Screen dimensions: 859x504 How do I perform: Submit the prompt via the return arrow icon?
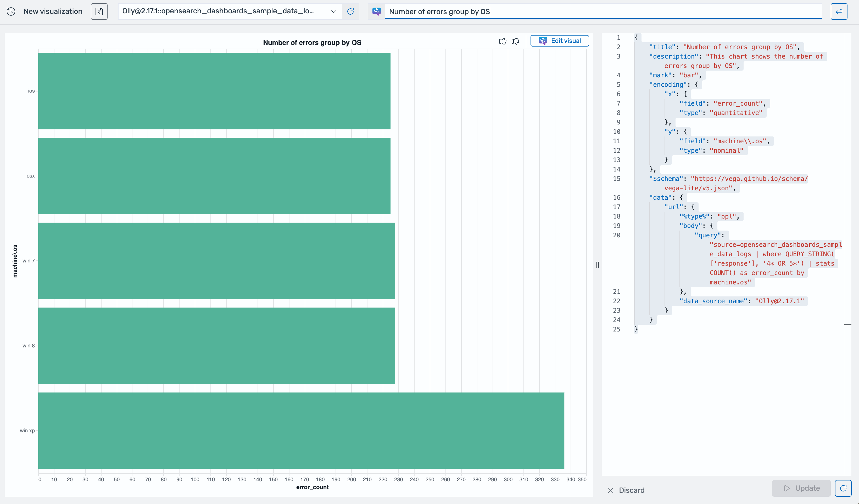pos(839,11)
